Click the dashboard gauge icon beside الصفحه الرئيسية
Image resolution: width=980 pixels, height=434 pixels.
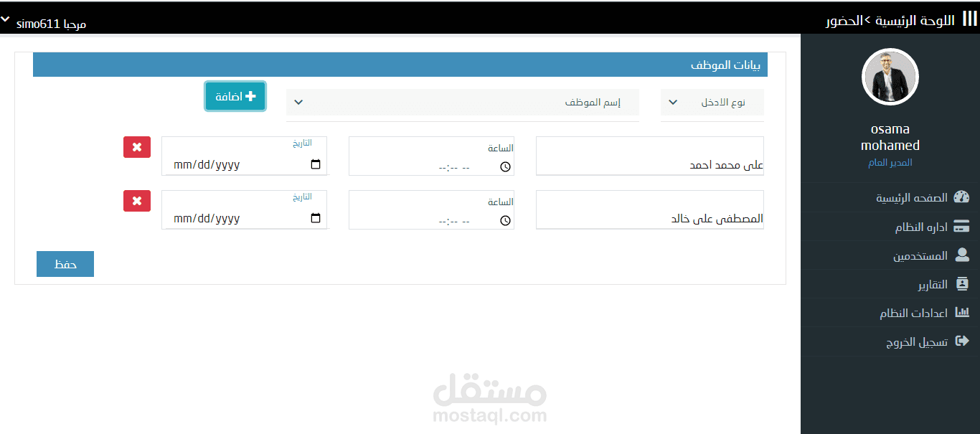click(961, 197)
